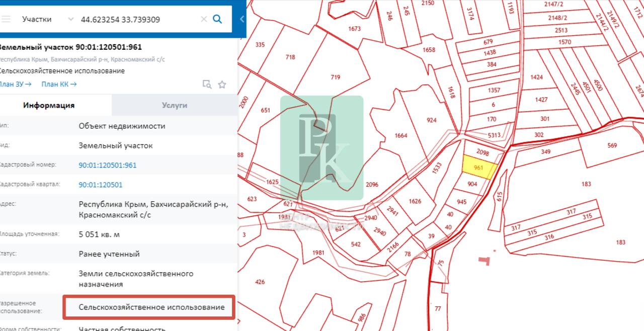Click the blue search magnifier icon

click(217, 19)
